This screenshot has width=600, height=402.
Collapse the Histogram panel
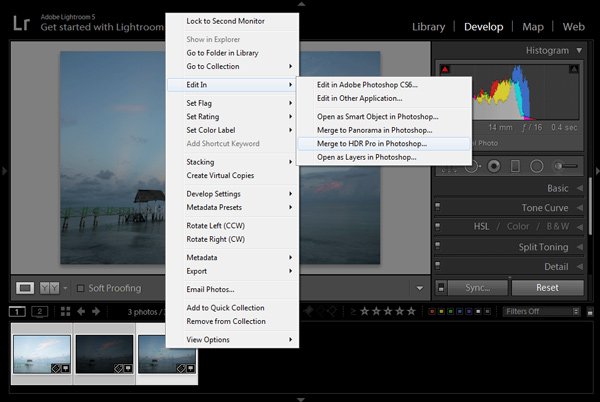pyautogui.click(x=578, y=50)
